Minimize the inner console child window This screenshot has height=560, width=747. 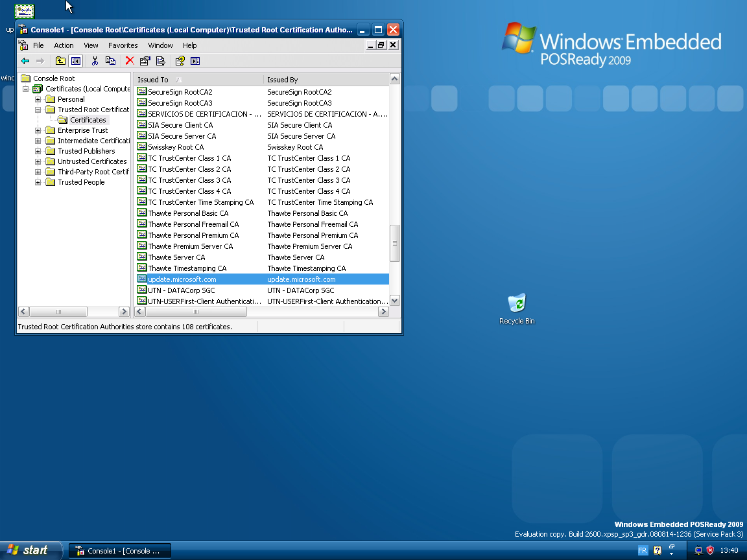click(371, 45)
